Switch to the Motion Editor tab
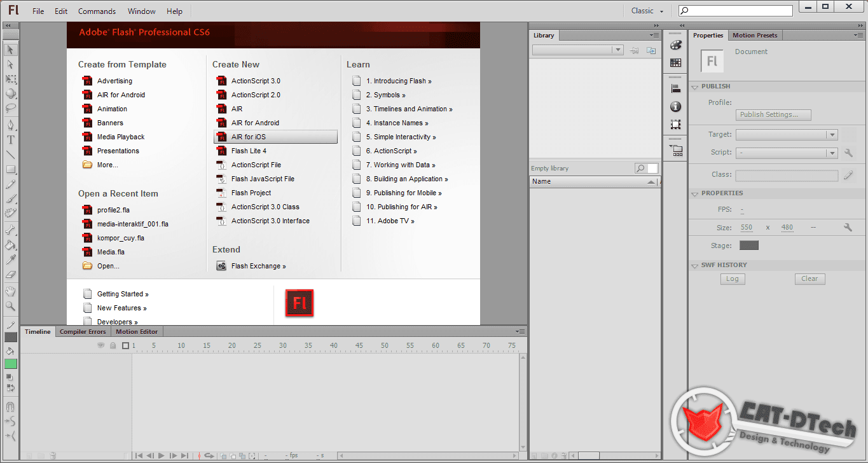The width and height of the screenshot is (868, 463). (136, 331)
